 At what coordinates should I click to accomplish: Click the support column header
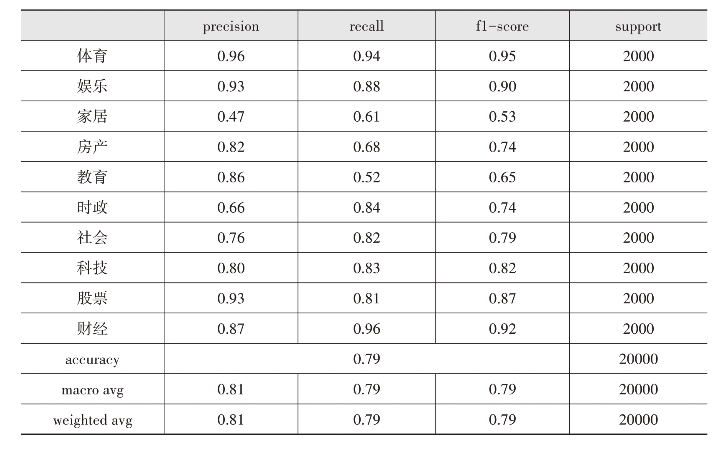638,27
